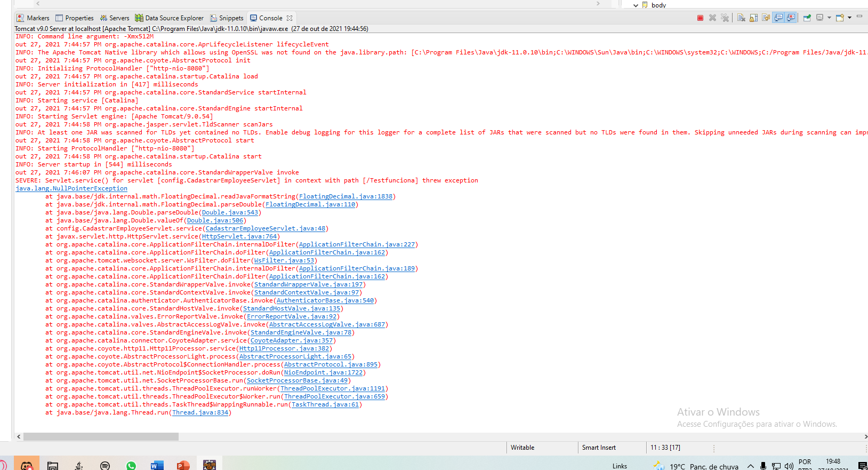Open AbstractAccessLogValve.java:687 link
The height and width of the screenshot is (470, 868).
(327, 324)
